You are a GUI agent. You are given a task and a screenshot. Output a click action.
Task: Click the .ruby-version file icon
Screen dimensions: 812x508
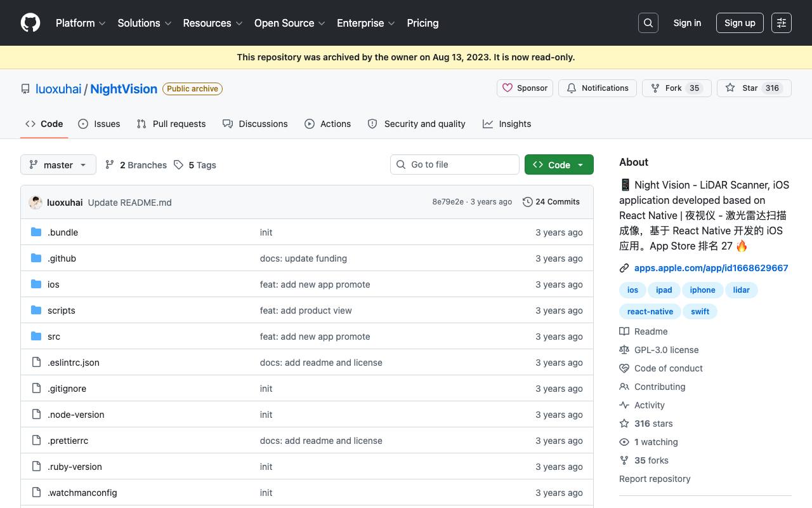pyautogui.click(x=36, y=467)
